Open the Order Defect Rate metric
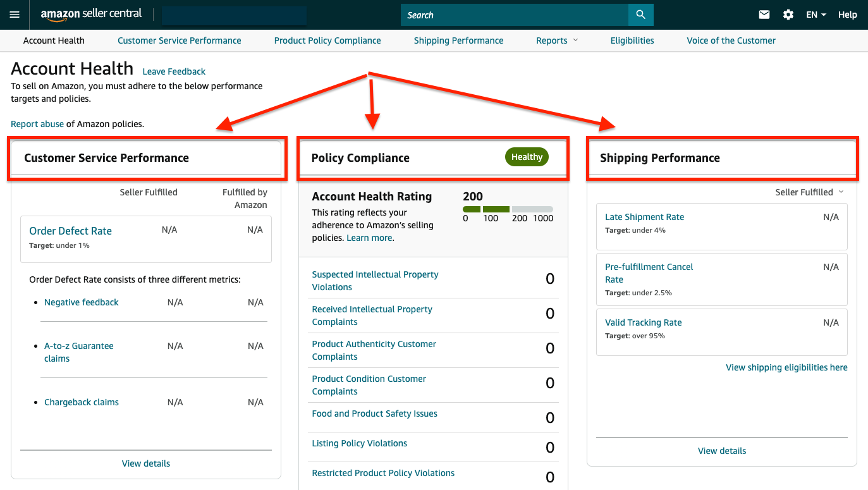The height and width of the screenshot is (490, 868). pos(70,231)
